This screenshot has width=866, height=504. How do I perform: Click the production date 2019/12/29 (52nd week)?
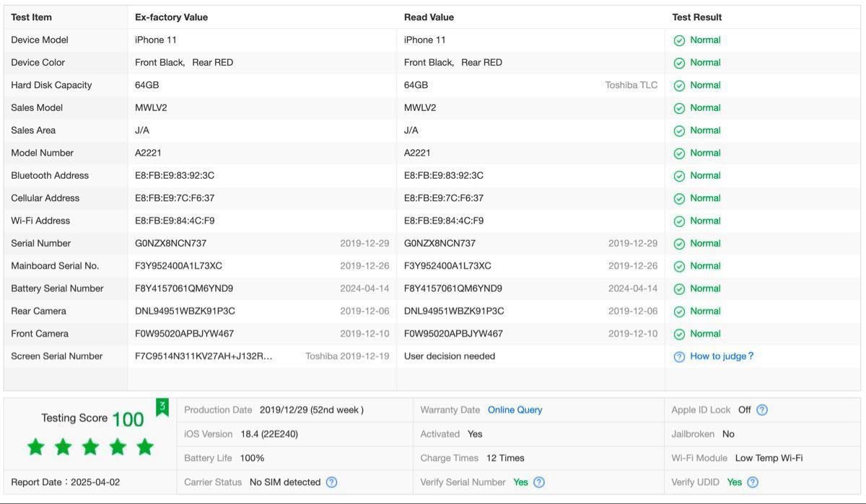(312, 410)
